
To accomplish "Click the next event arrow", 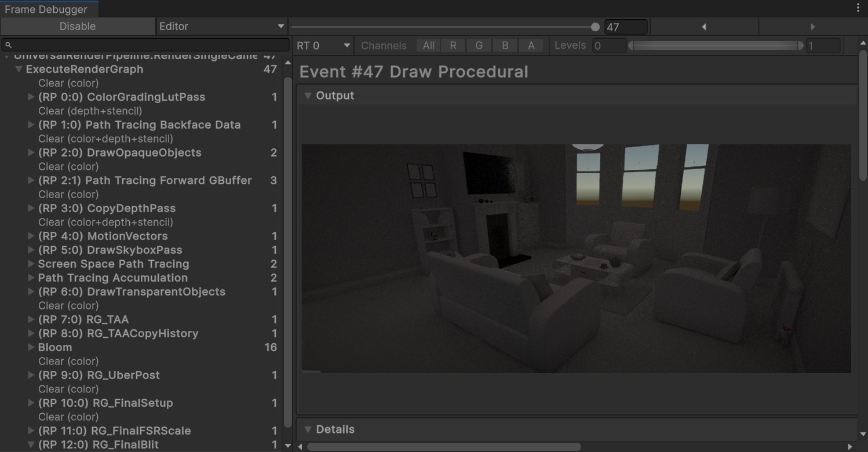I will tap(812, 26).
